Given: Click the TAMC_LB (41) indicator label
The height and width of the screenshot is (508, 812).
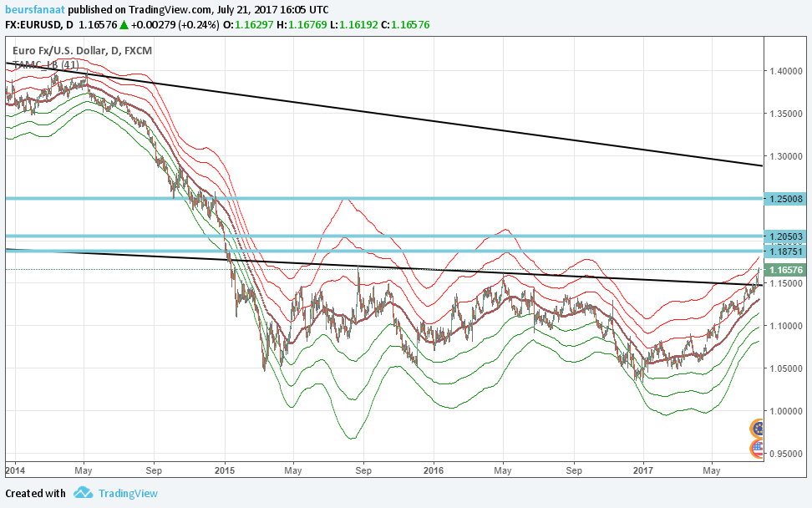Looking at the screenshot, I should [x=46, y=64].
